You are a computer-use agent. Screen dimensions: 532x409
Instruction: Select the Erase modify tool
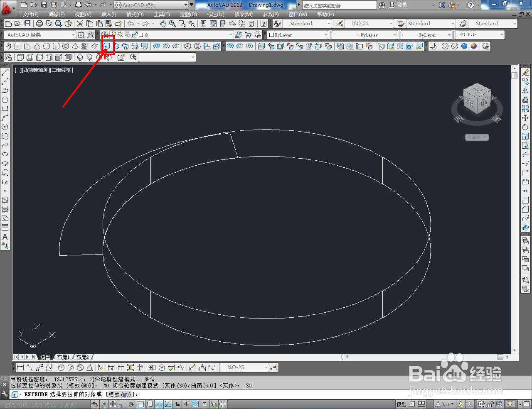click(525, 72)
